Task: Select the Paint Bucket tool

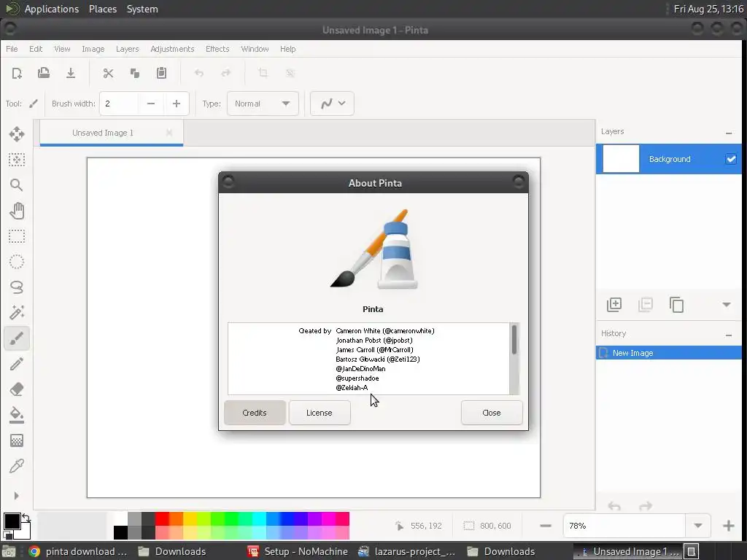Action: point(17,415)
